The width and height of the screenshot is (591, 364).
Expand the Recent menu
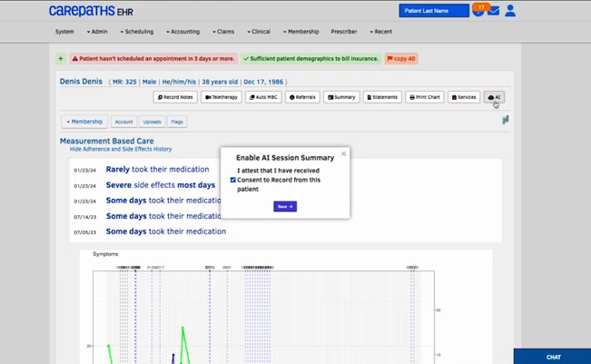tap(380, 32)
